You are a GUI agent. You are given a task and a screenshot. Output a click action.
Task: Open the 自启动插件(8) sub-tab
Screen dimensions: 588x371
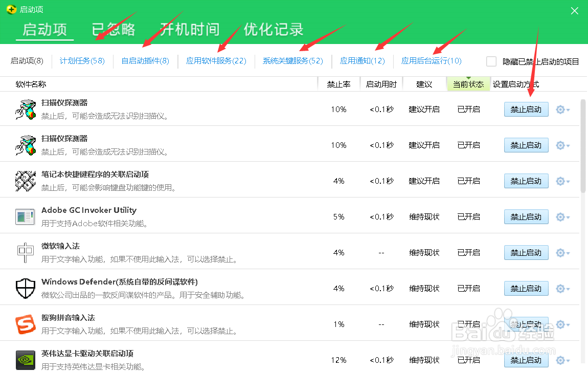pos(145,61)
